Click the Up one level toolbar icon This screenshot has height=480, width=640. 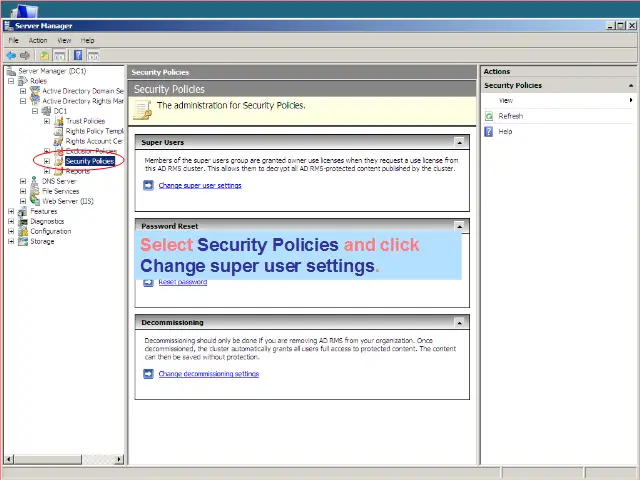click(44, 56)
